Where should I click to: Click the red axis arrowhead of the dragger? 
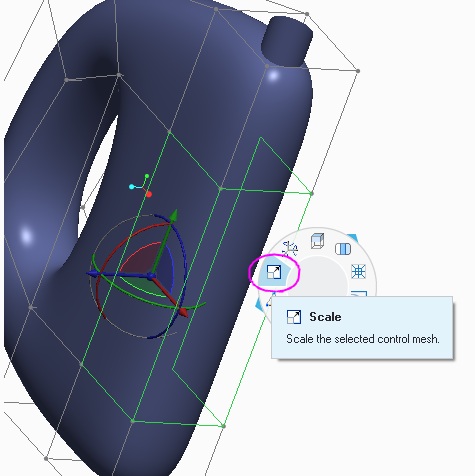coord(184,313)
